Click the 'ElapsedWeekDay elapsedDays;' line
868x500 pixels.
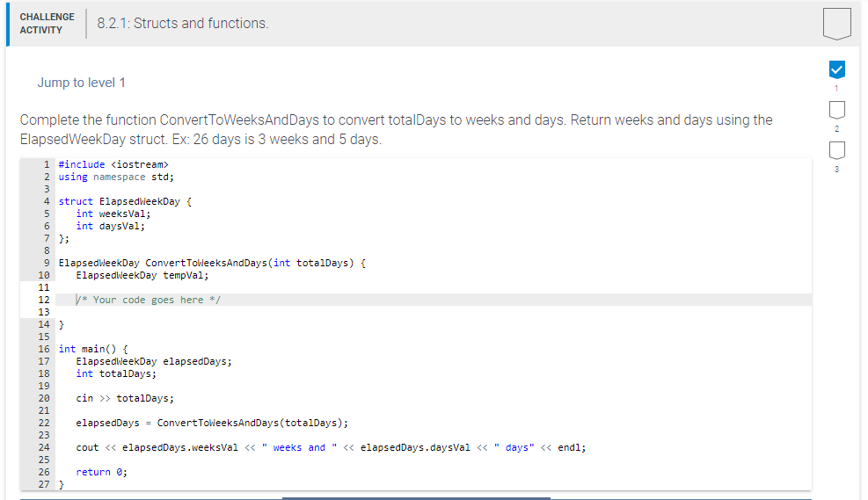[154, 362]
